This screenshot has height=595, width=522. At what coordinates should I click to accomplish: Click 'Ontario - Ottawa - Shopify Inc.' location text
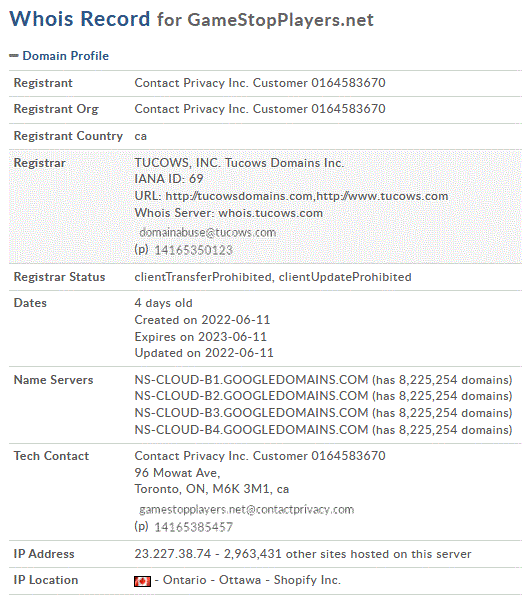[x=252, y=580]
